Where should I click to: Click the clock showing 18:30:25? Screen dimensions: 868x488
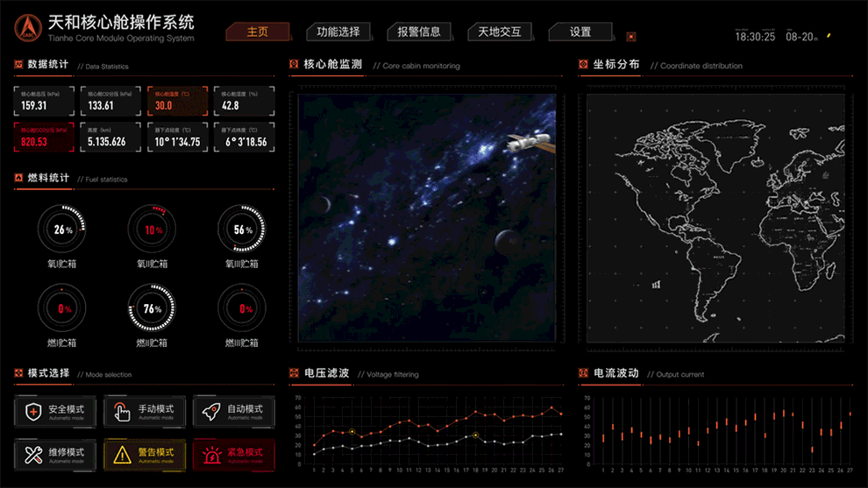click(755, 37)
